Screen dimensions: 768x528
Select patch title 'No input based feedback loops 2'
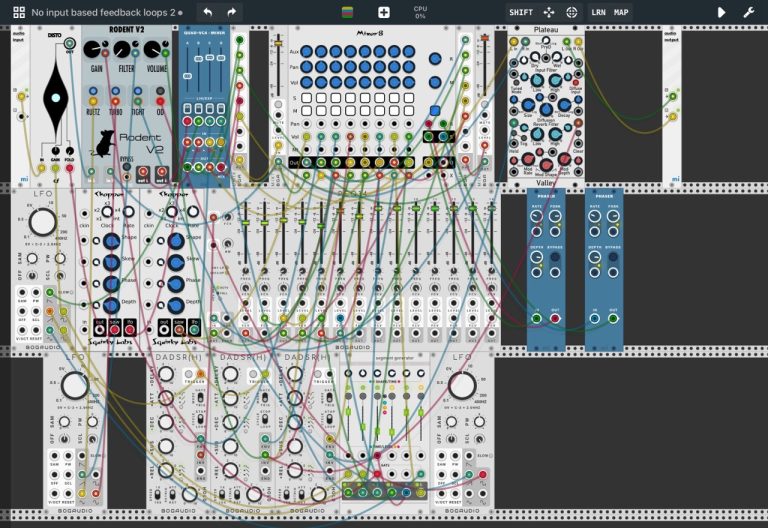103,13
